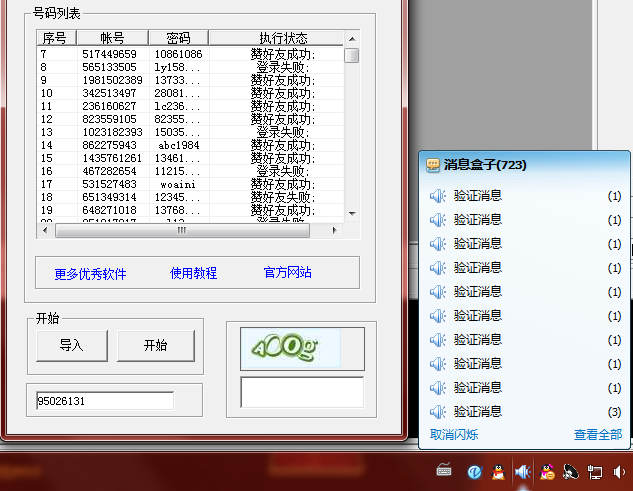Select row with account 1435761261
This screenshot has width=633, height=491.
click(190, 158)
